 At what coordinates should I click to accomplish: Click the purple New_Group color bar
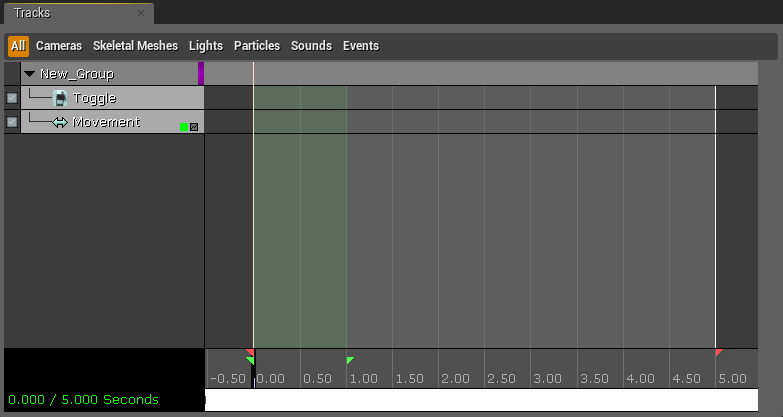201,74
